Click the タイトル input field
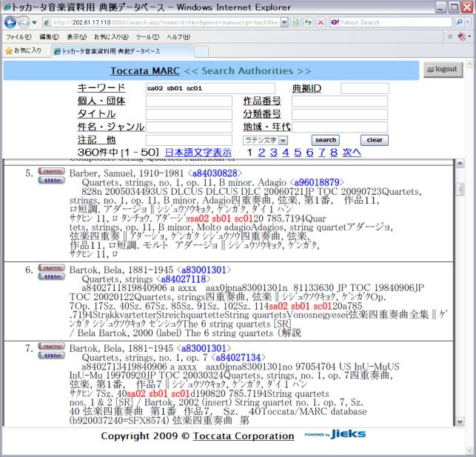This screenshot has width=476, height=457. click(189, 114)
